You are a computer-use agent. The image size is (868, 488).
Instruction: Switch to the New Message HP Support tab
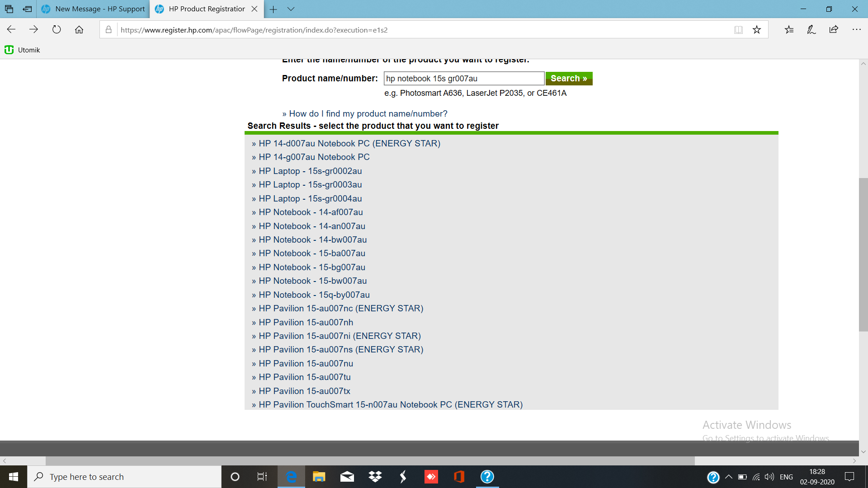pyautogui.click(x=93, y=9)
